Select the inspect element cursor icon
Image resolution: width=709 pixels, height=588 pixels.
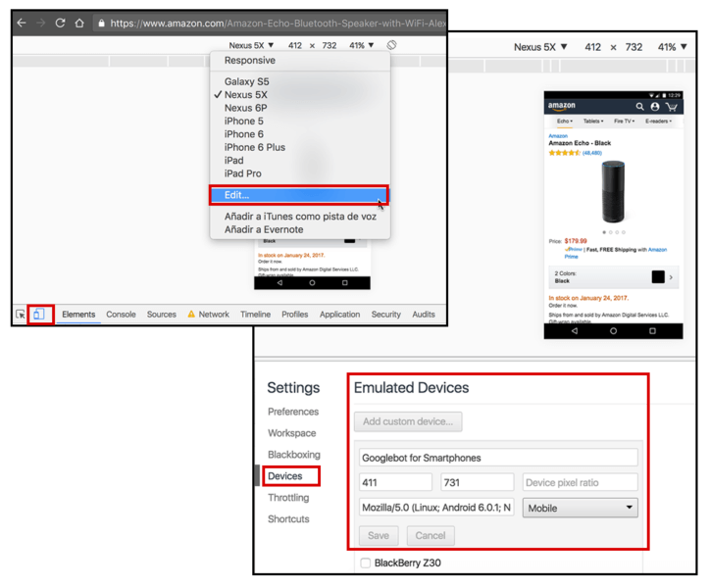(x=20, y=315)
